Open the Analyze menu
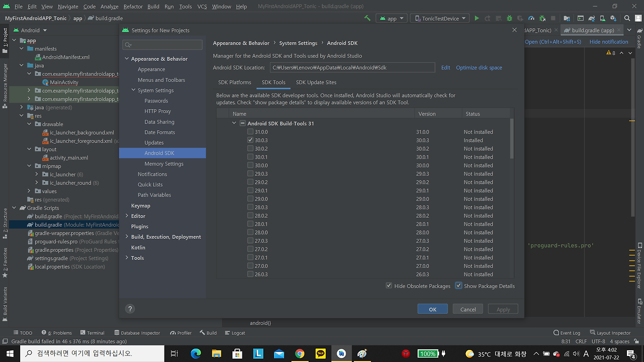The image size is (644, 362). (109, 7)
